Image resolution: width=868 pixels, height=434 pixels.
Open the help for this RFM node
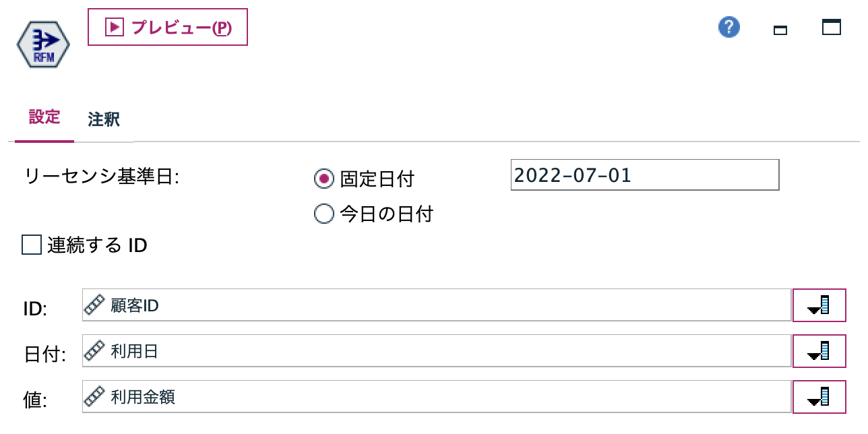[x=728, y=28]
